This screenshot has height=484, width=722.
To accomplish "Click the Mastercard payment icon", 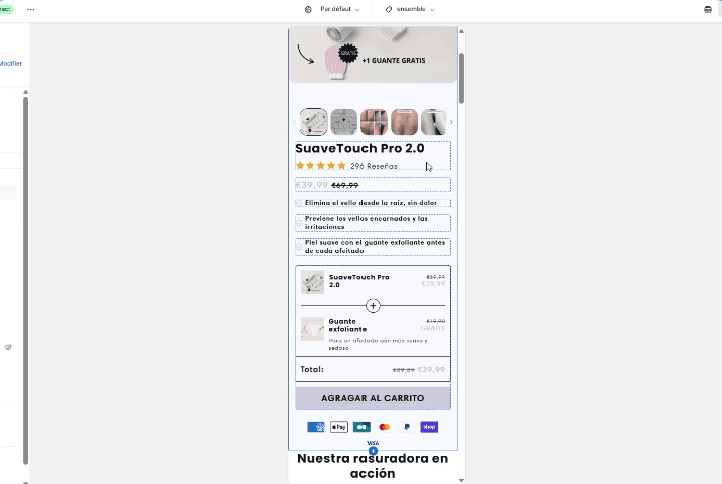I will click(x=384, y=427).
